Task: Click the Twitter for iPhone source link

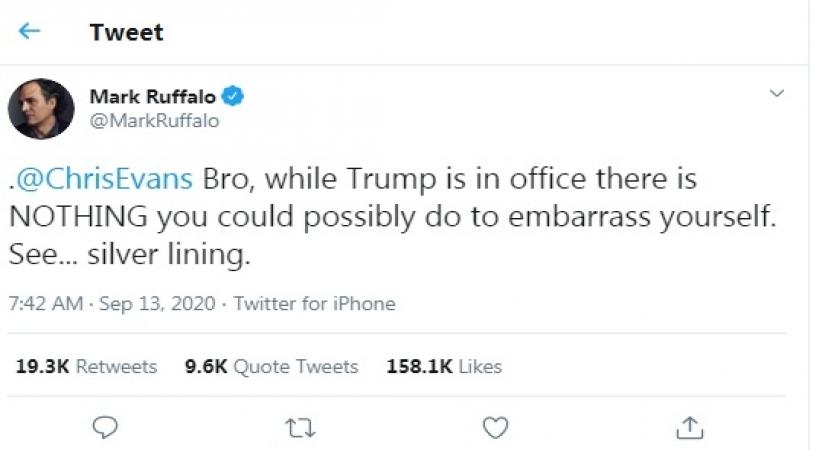Action: click(x=314, y=304)
